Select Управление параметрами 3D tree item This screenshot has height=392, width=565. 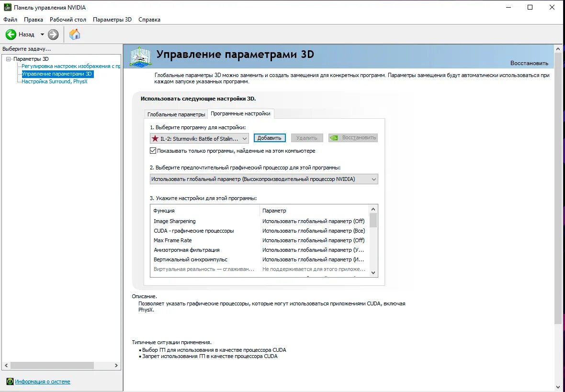point(57,74)
